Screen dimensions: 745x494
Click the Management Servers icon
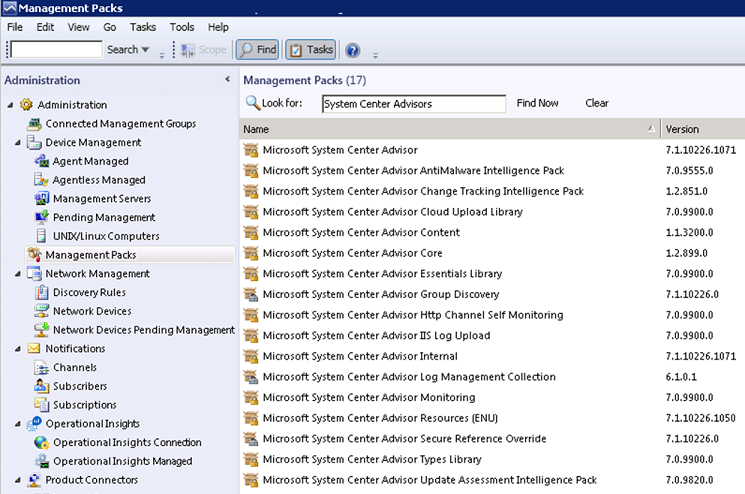[x=42, y=198]
